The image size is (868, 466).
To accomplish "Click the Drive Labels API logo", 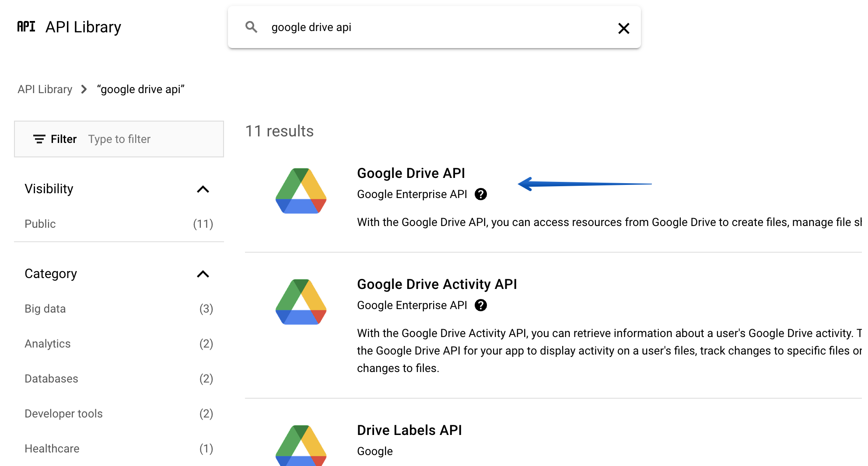I will pyautogui.click(x=301, y=445).
